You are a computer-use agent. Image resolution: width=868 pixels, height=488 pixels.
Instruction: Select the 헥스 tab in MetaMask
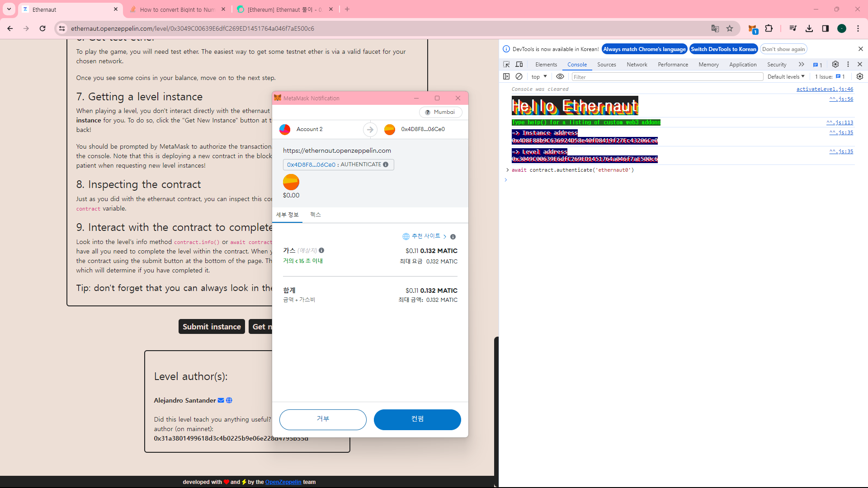click(x=316, y=215)
